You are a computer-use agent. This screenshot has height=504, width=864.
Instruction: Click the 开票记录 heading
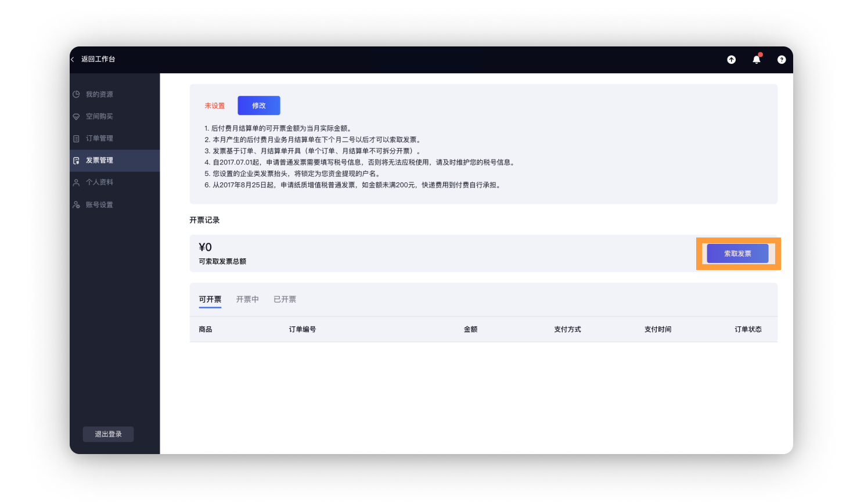204,220
